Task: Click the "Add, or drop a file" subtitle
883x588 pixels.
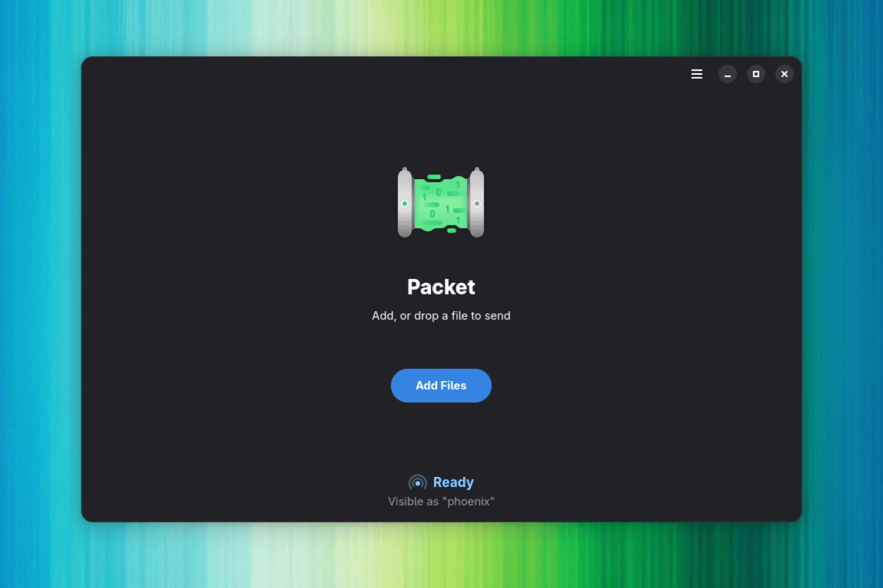Action: click(x=441, y=316)
